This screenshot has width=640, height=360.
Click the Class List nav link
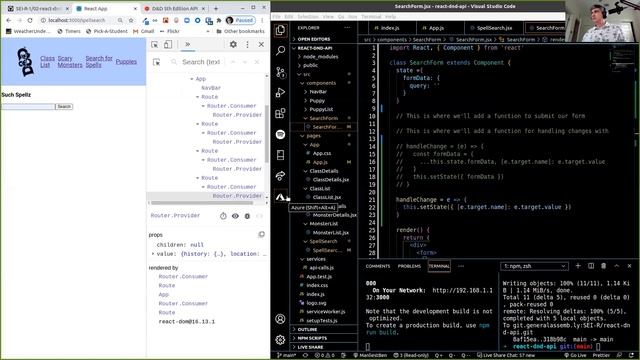47,62
